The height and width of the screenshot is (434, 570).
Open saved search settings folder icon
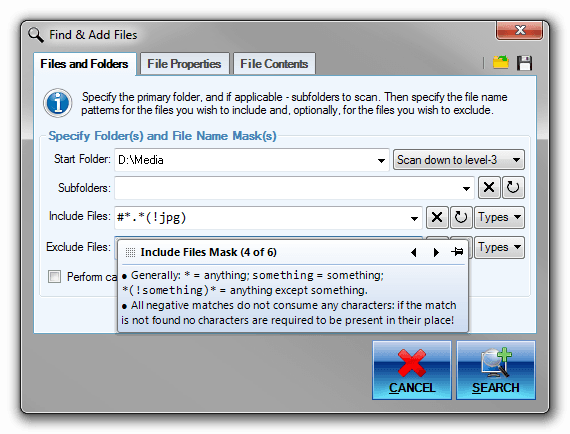coord(501,63)
